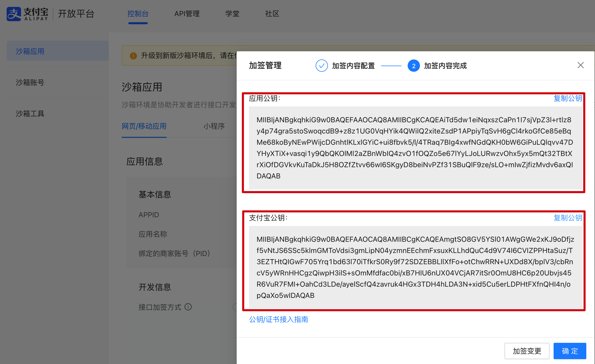This screenshot has height=364, width=595.
Task: Close the 加签管理 dialog
Action: [x=580, y=65]
